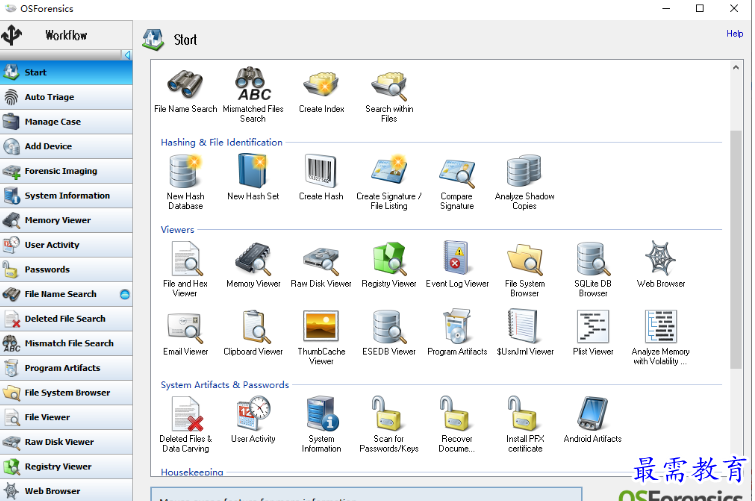Launch Mismatched Files Search icon
The width and height of the screenshot is (755, 501).
click(x=253, y=83)
